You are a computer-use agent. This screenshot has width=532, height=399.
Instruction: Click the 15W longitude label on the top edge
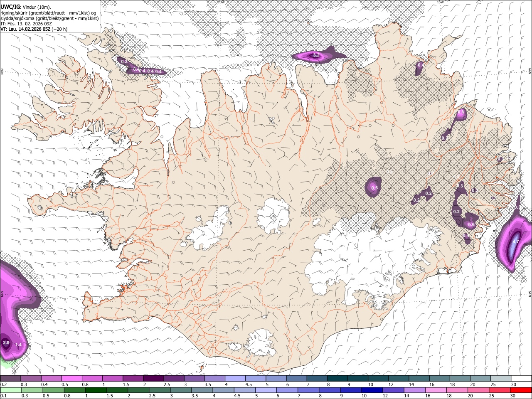440,2
